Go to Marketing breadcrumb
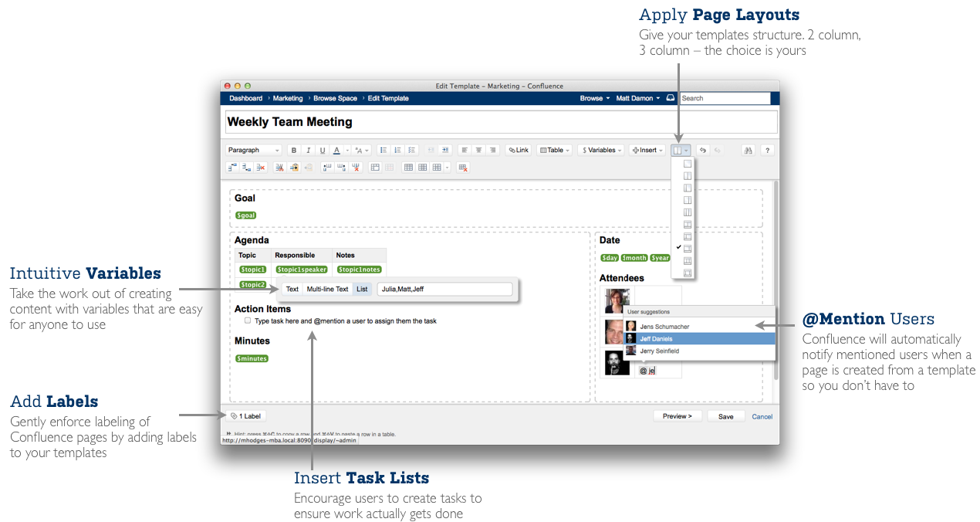The image size is (980, 522). (x=288, y=98)
